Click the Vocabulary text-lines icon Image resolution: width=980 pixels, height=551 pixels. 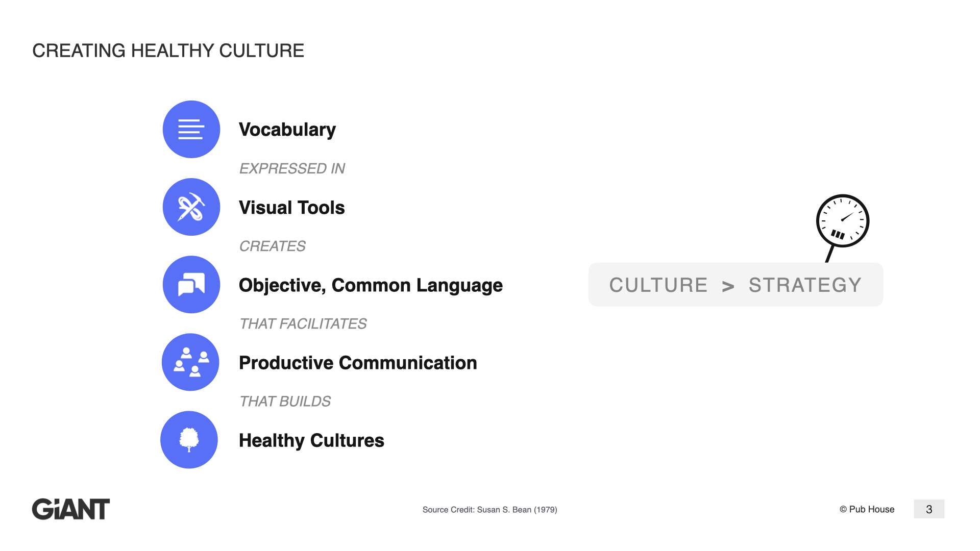191,129
